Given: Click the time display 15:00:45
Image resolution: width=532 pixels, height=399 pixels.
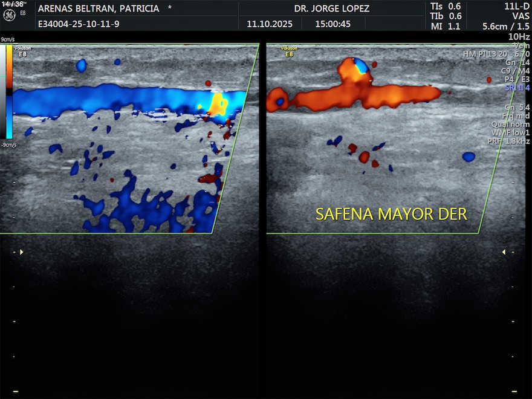Looking at the screenshot, I should coord(332,24).
